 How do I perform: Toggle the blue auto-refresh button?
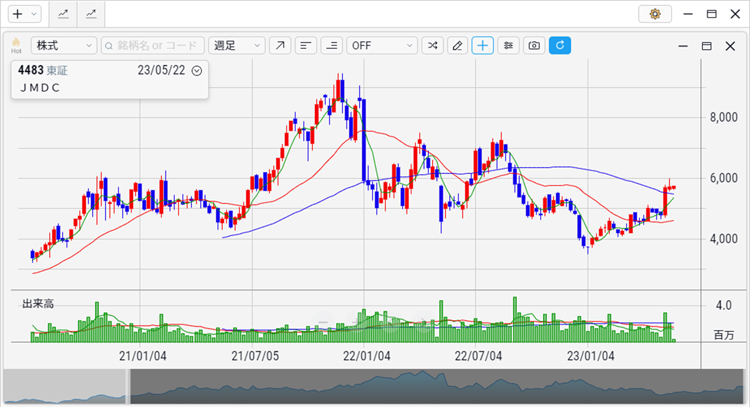coord(560,46)
